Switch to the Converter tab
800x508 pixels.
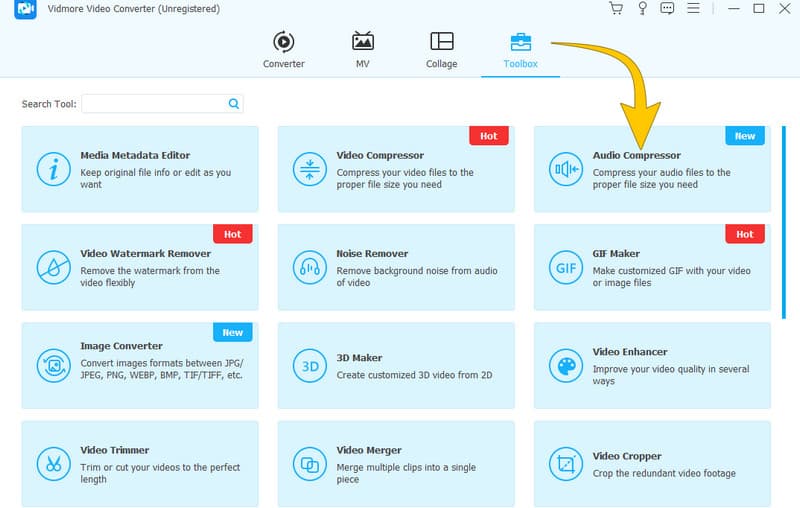click(x=283, y=49)
